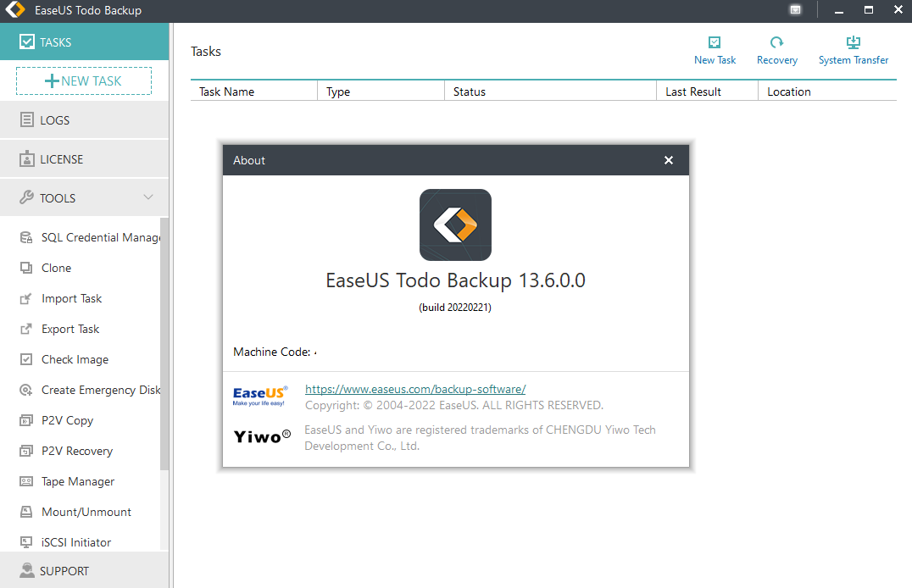This screenshot has height=588, width=912.
Task: Click the Copyright 2004-2022 EaseUS line
Action: 454,405
